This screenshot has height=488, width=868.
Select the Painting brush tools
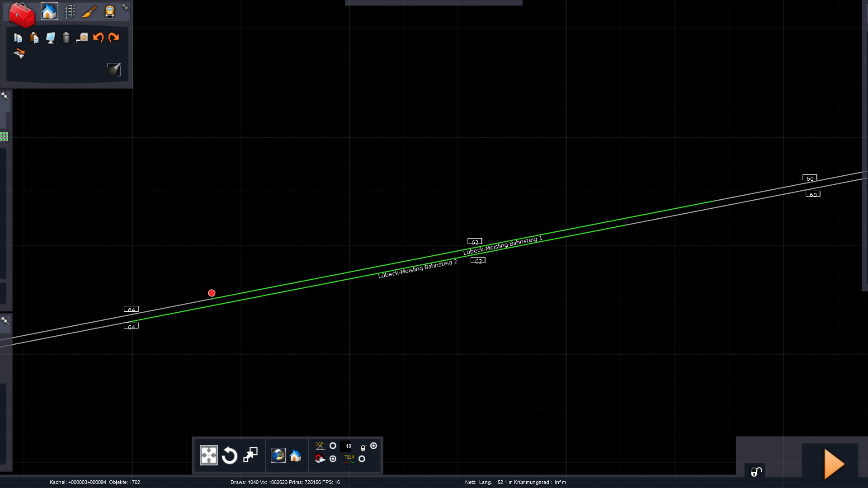point(89,11)
